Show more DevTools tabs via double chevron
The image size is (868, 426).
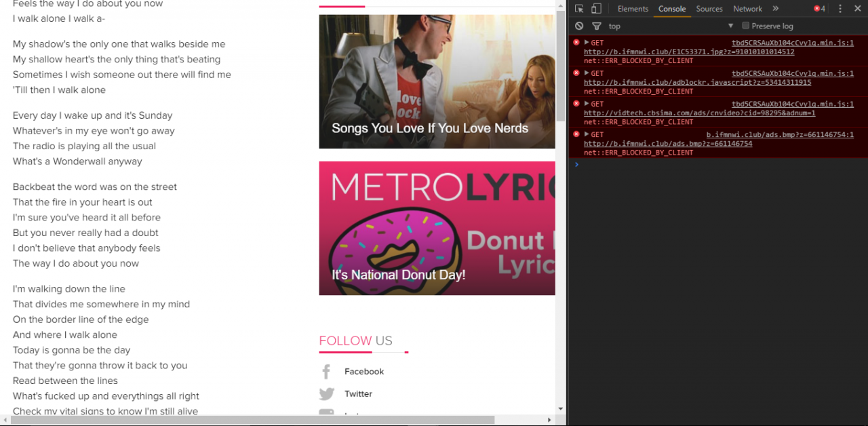tap(776, 9)
